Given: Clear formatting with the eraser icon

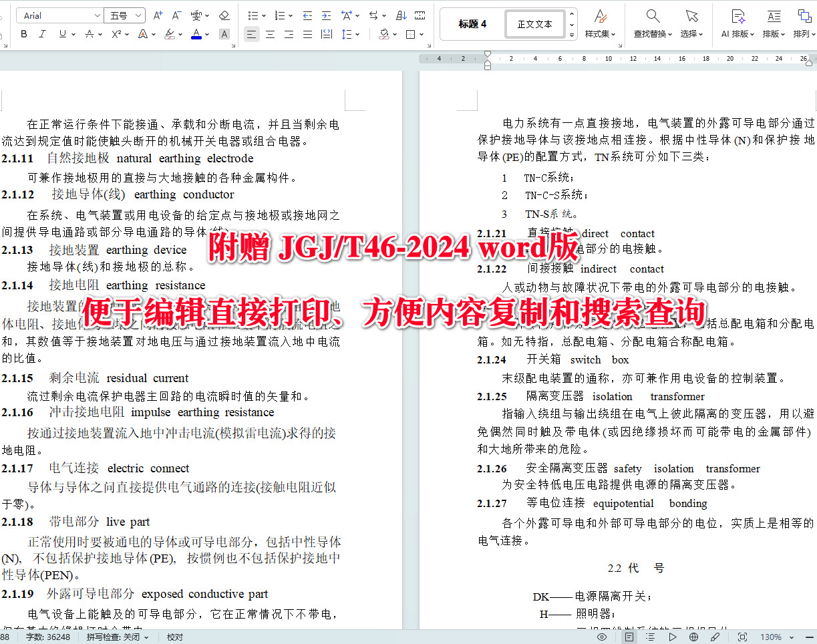Looking at the screenshot, I should pos(224,15).
